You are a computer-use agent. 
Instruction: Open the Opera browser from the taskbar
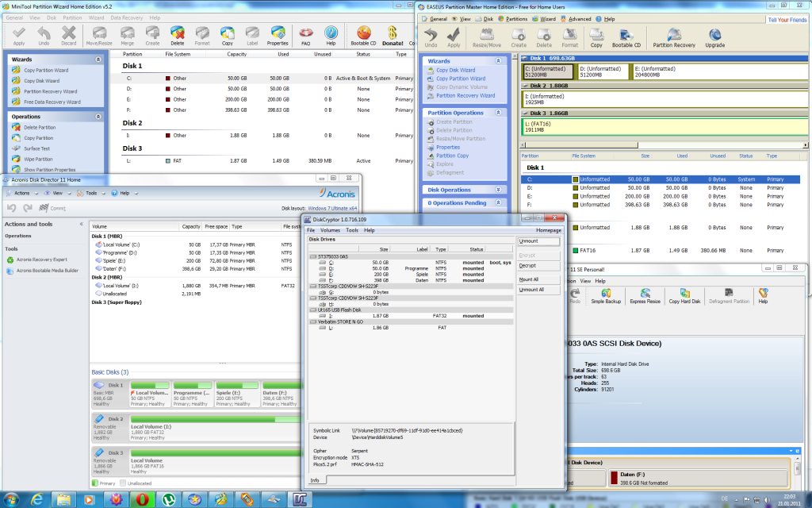coord(142,498)
